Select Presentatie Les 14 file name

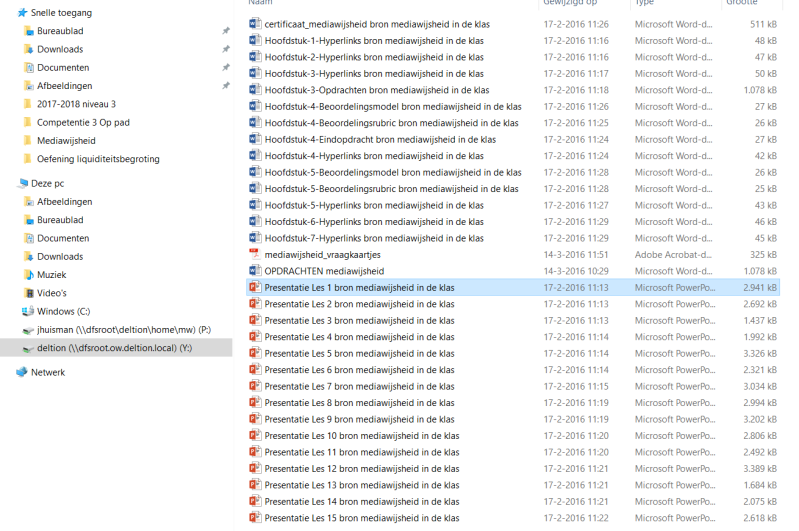[x=362, y=501]
